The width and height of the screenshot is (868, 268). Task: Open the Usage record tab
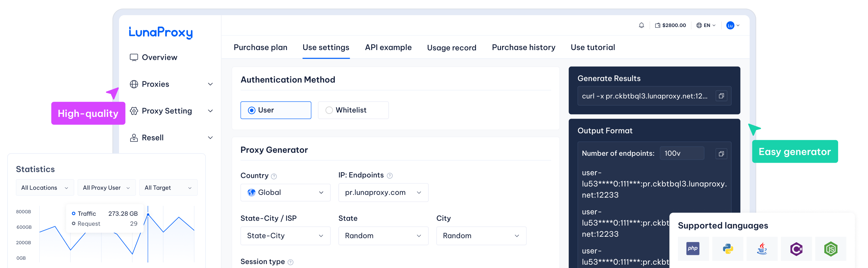point(451,48)
